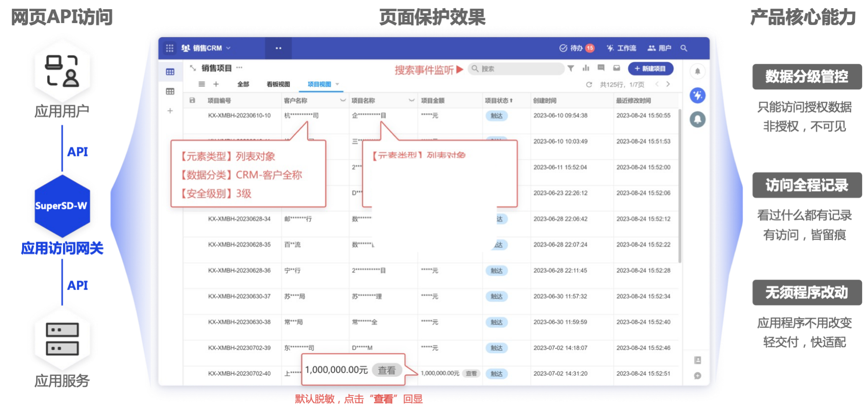Open the three-dot menu next to 销售项目
Viewport: 868px width, 410px height.
tap(239, 68)
